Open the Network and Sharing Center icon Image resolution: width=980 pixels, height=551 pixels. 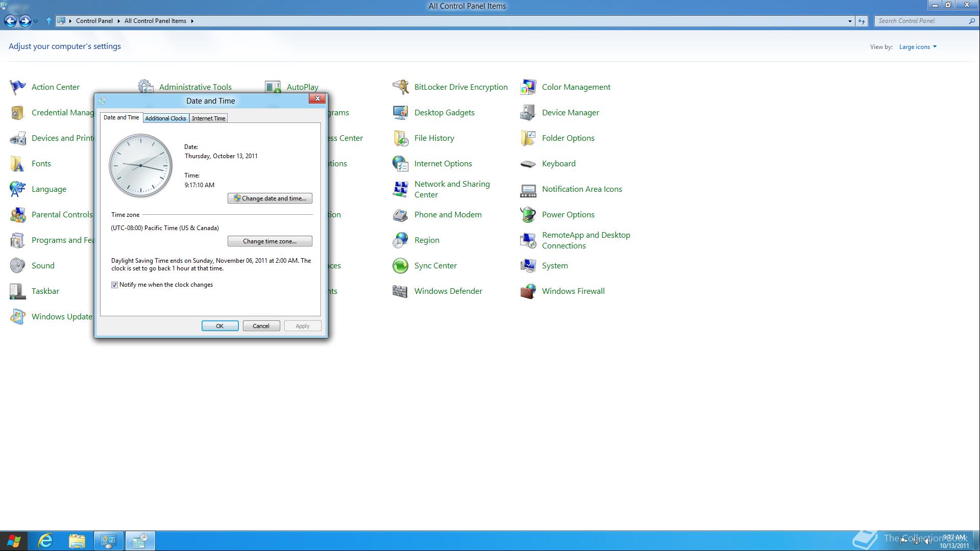click(401, 189)
